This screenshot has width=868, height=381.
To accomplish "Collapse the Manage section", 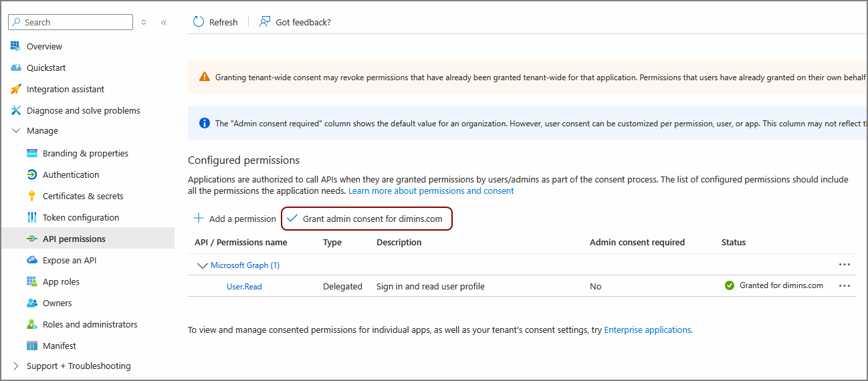I will click(17, 130).
